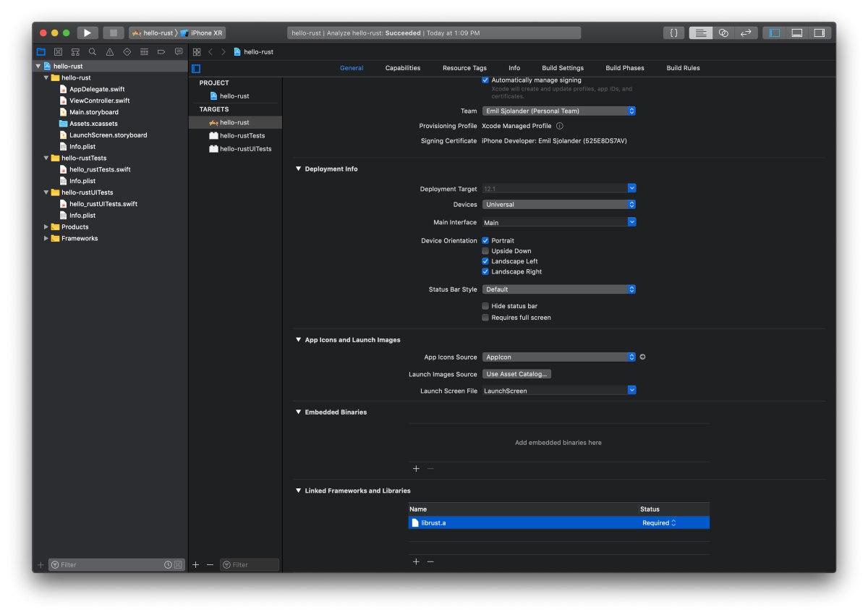Switch to the Info tab

(x=514, y=68)
